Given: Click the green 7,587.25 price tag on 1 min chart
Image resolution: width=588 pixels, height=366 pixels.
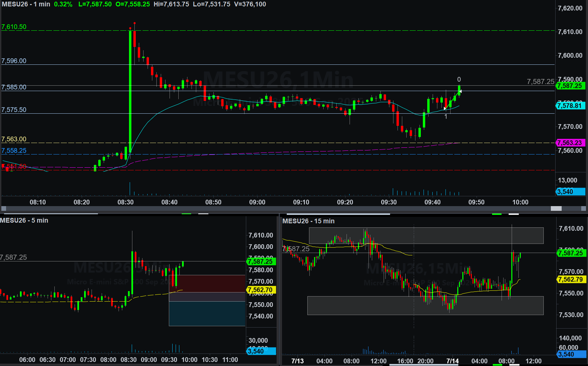Looking at the screenshot, I should tap(570, 86).
